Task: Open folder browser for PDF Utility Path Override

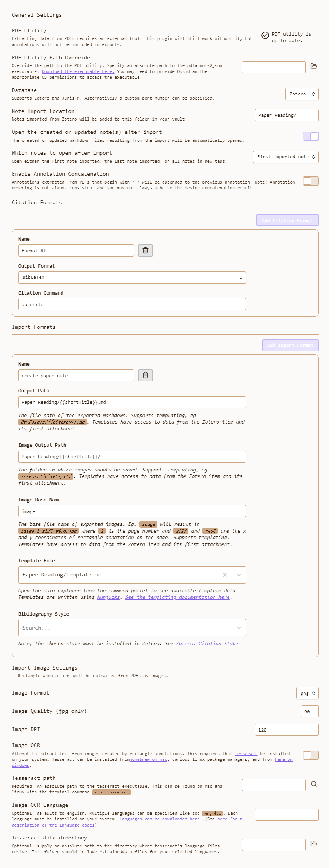Action: [x=314, y=66]
